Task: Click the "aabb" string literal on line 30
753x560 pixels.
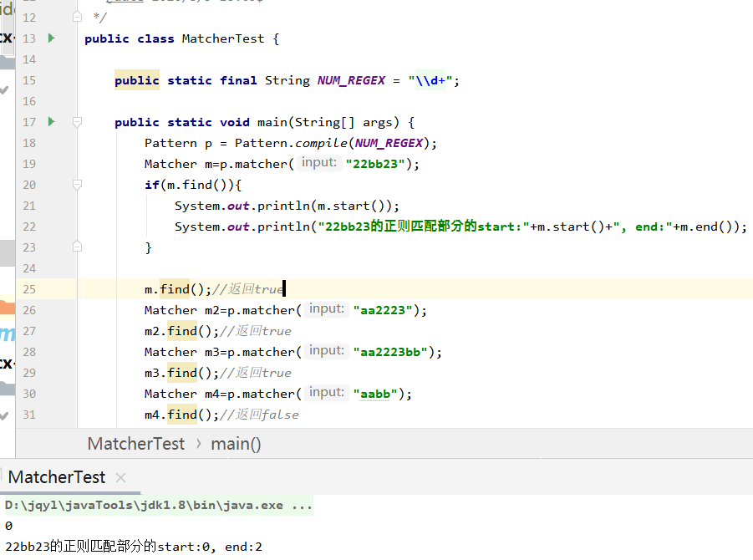Action: (x=375, y=394)
